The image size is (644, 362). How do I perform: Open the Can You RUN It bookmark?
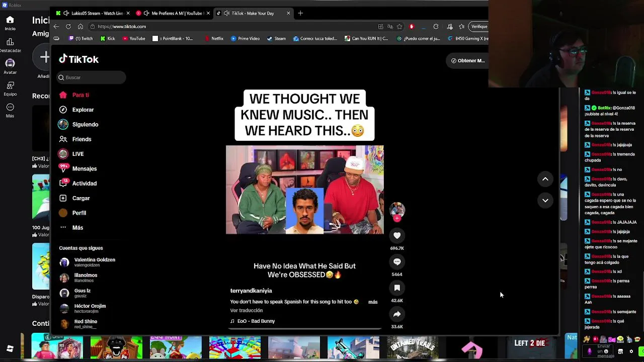coord(366,38)
